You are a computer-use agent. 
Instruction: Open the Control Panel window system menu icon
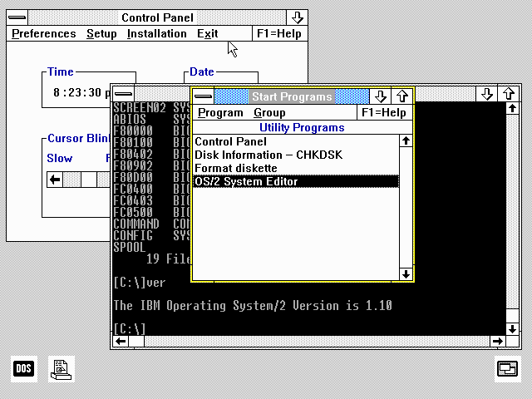click(17, 17)
